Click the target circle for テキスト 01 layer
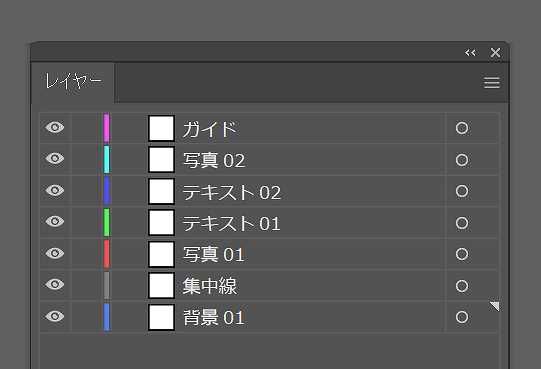The image size is (541, 369). (462, 223)
